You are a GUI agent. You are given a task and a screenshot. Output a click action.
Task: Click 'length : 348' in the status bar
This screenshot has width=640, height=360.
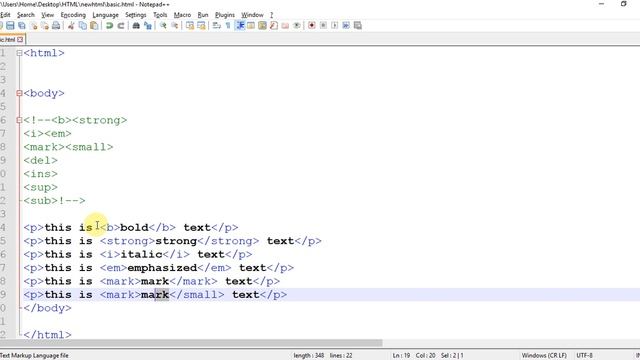pyautogui.click(x=309, y=356)
